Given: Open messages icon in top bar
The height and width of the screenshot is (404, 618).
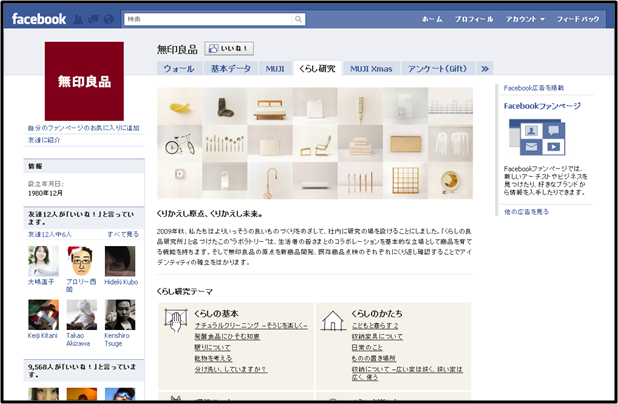Looking at the screenshot, I should pyautogui.click(x=93, y=19).
